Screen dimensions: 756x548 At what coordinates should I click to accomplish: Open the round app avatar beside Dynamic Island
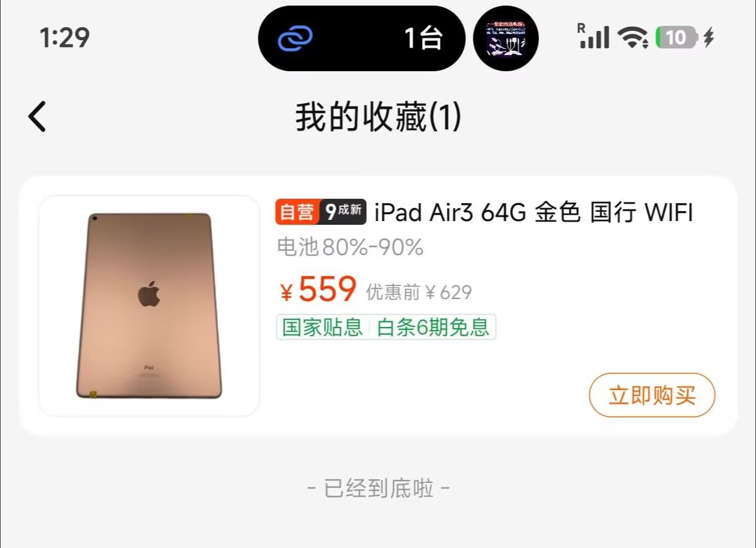[506, 39]
